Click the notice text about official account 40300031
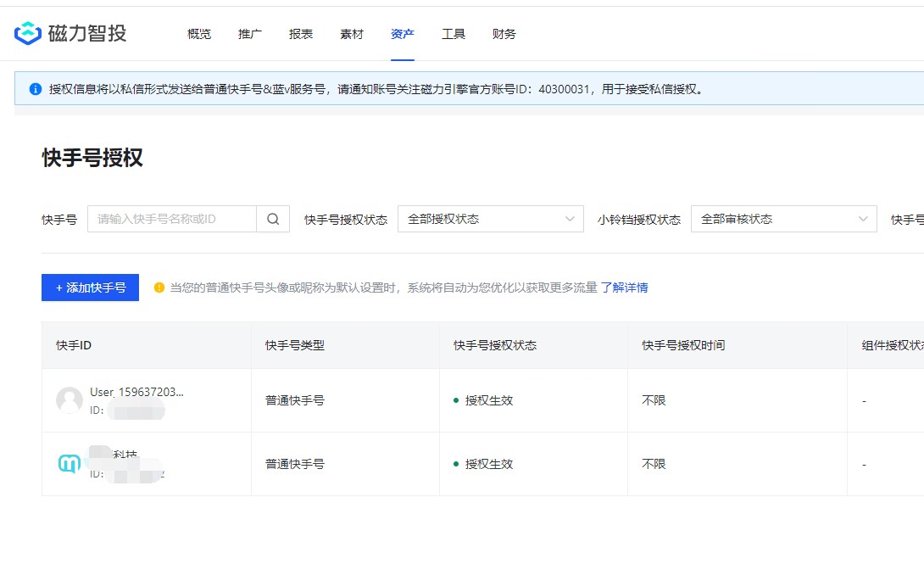 click(376, 90)
